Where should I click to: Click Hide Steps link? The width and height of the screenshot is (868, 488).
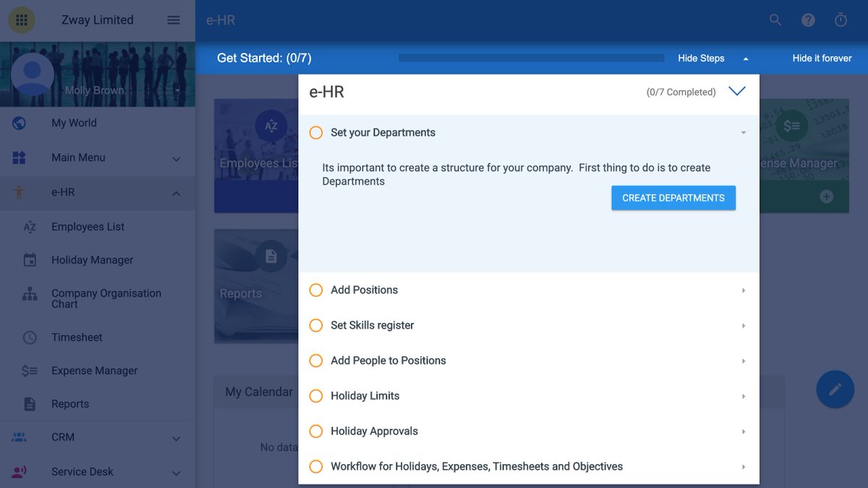tap(701, 58)
